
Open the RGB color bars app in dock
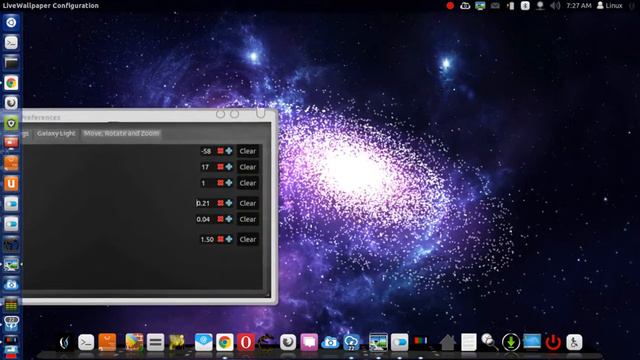point(420,341)
